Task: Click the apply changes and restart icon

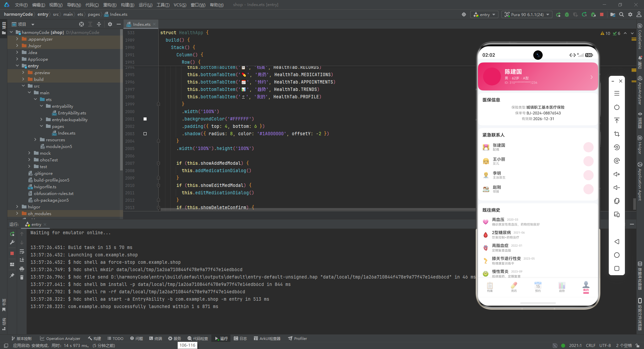Action: [x=584, y=15]
